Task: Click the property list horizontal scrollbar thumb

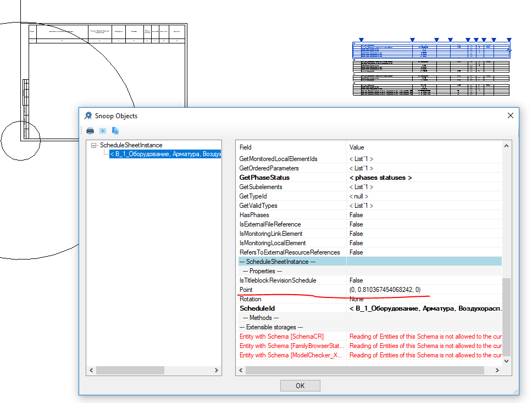Action: coord(365,371)
